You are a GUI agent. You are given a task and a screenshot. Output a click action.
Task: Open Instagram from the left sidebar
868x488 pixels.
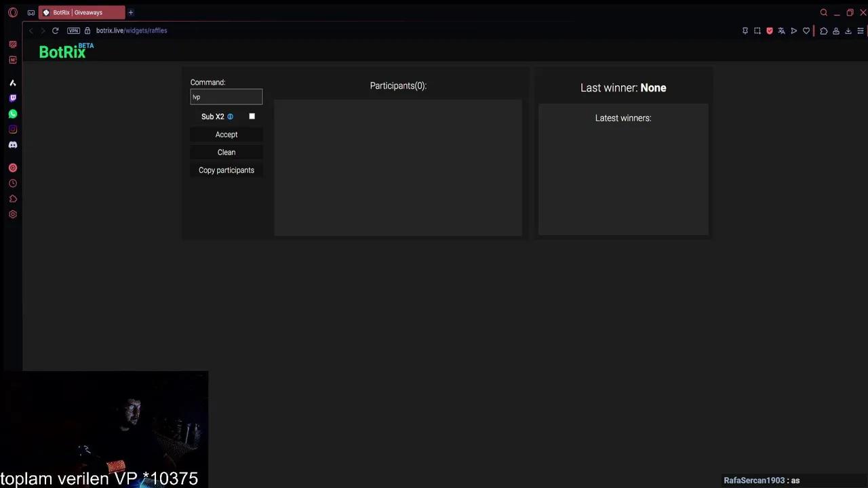coord(12,129)
